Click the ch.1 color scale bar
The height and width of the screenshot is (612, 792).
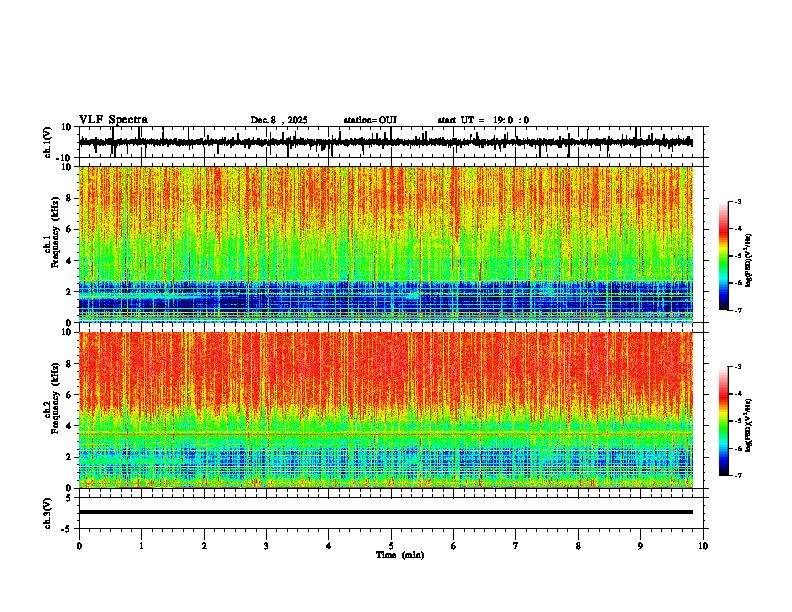pyautogui.click(x=723, y=256)
